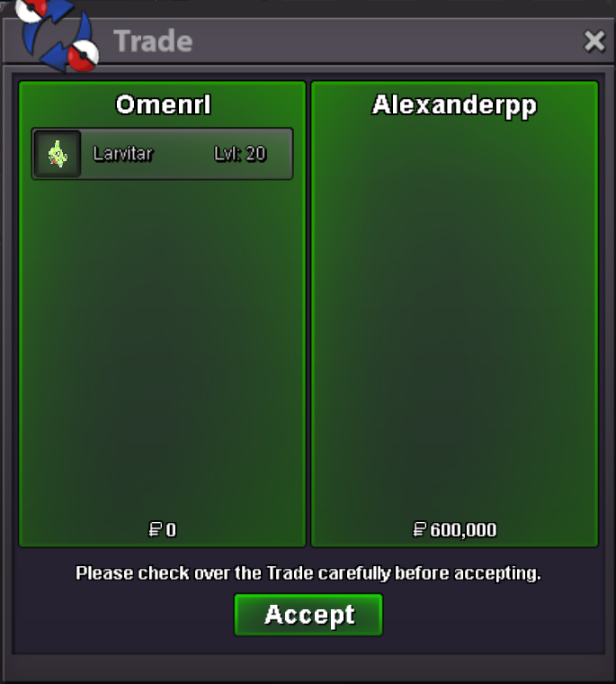The image size is (616, 684).
Task: Select the Larvitar name in the offer row
Action: pos(123,154)
